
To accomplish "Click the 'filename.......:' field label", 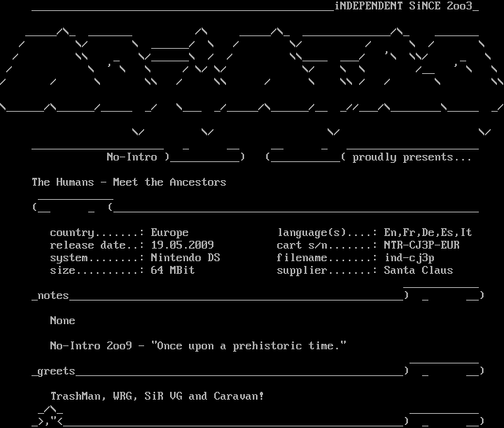I will (327, 257).
